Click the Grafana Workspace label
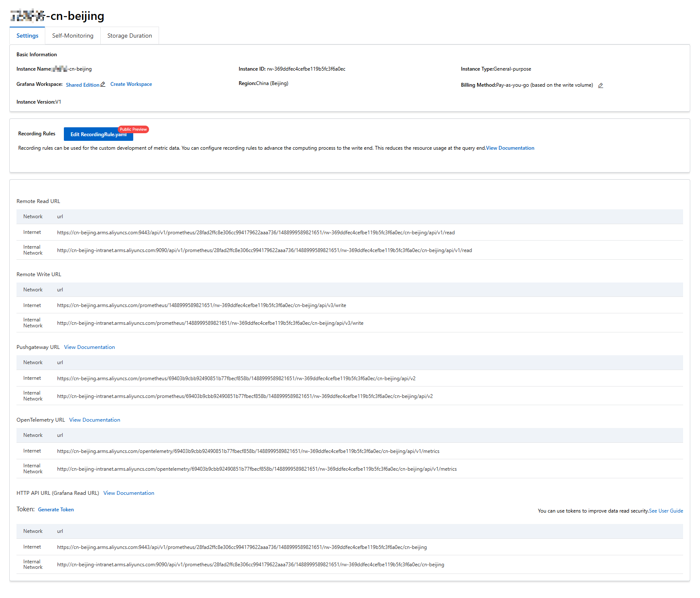This screenshot has height=598, width=700. [39, 84]
